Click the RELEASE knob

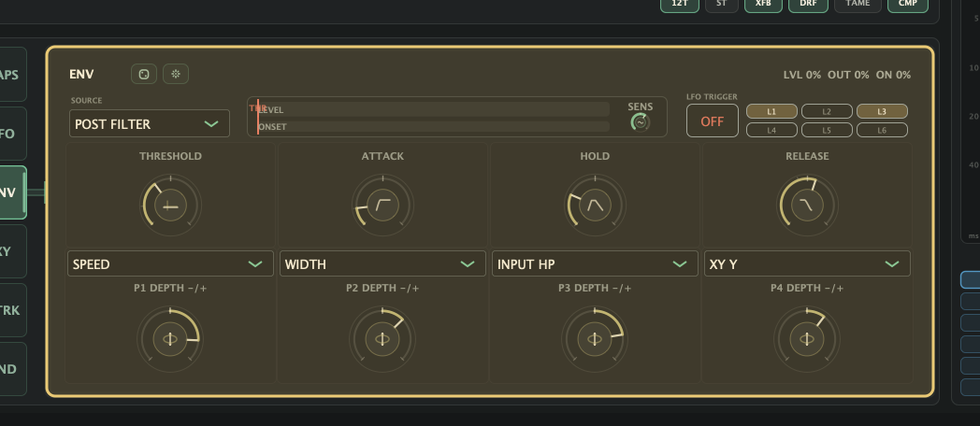click(808, 206)
